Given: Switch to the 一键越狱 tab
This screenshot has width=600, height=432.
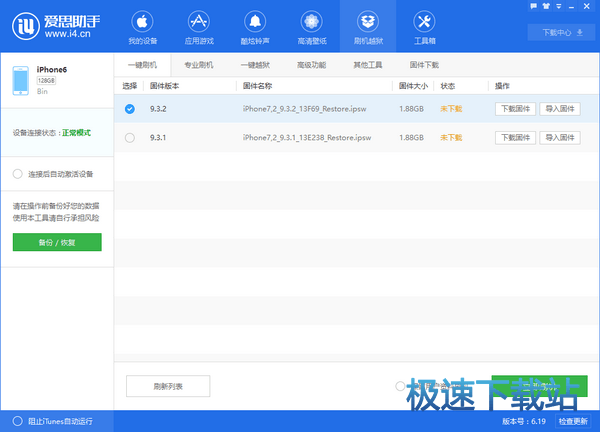Looking at the screenshot, I should click(255, 65).
